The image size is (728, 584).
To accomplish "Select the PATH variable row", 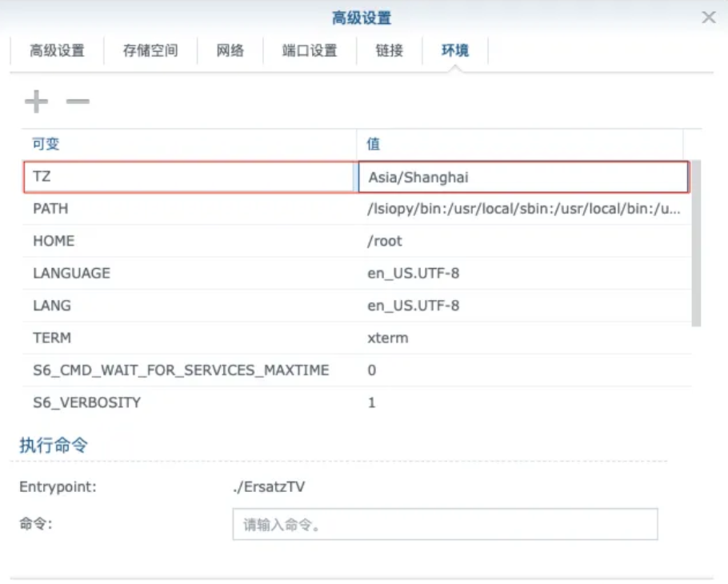I will (x=189, y=209).
